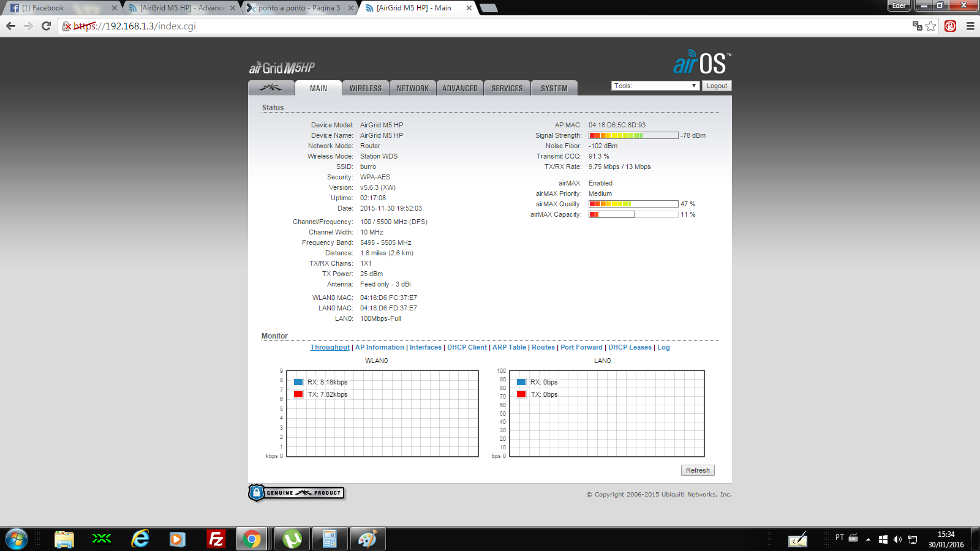Open the Port Forward link
Viewport: 980px width, 551px height.
click(x=582, y=347)
